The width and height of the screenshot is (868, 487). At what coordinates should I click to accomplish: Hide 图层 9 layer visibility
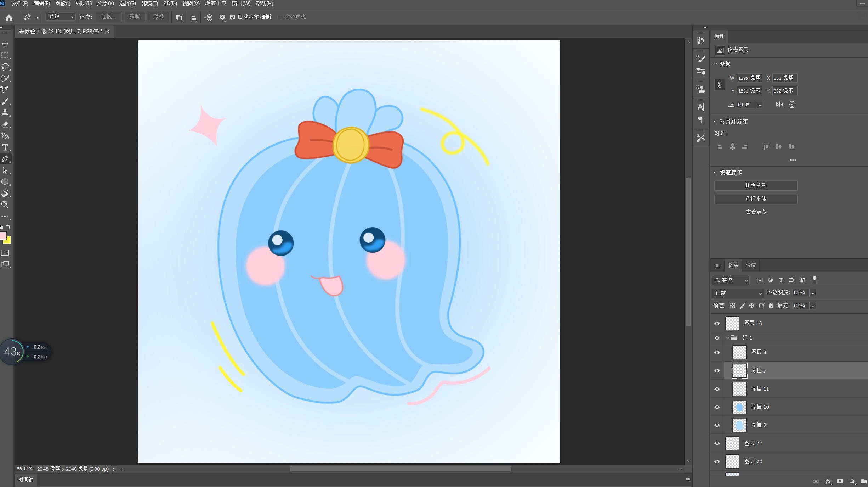717,425
